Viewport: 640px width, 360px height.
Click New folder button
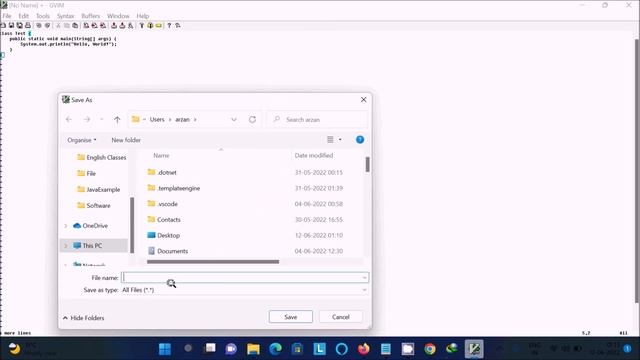tap(126, 140)
